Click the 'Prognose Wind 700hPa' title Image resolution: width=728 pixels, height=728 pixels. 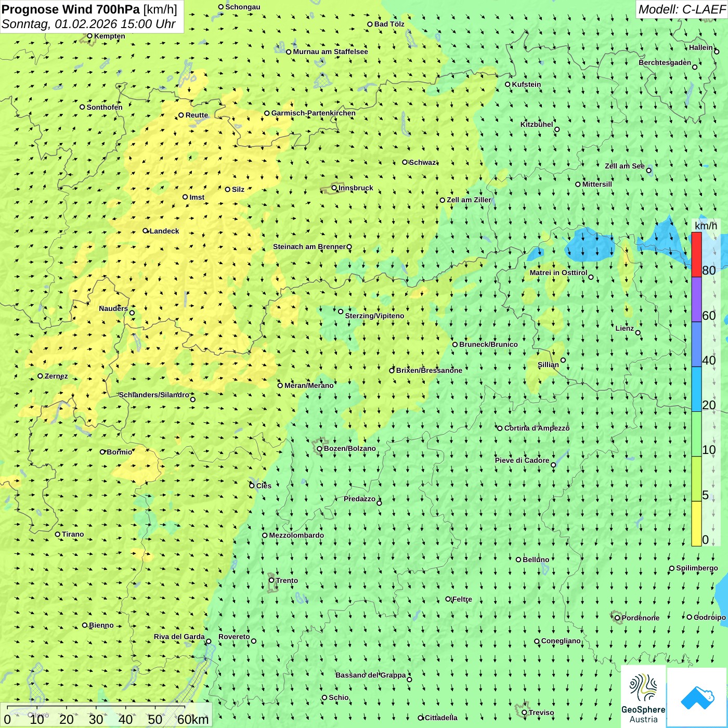(x=71, y=9)
